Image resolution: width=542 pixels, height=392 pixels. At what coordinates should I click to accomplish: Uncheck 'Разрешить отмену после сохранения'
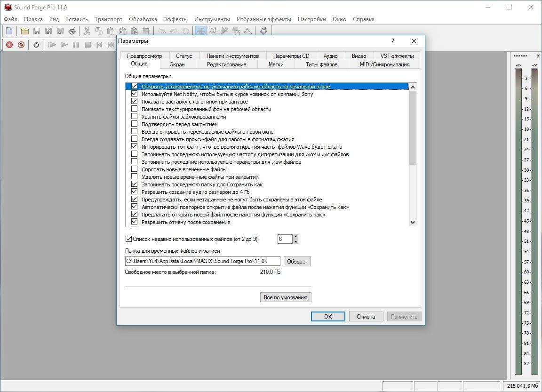(x=135, y=222)
